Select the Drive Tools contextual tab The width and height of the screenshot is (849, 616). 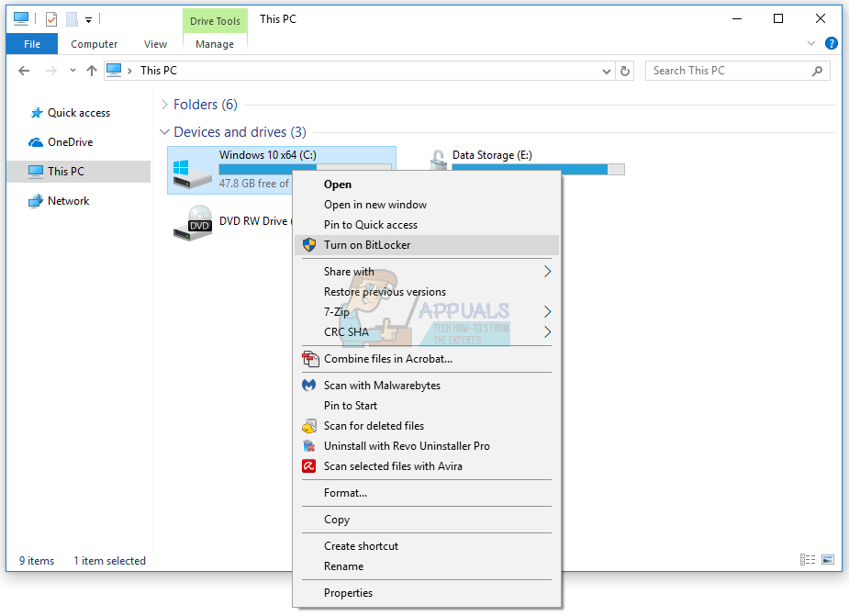215,21
